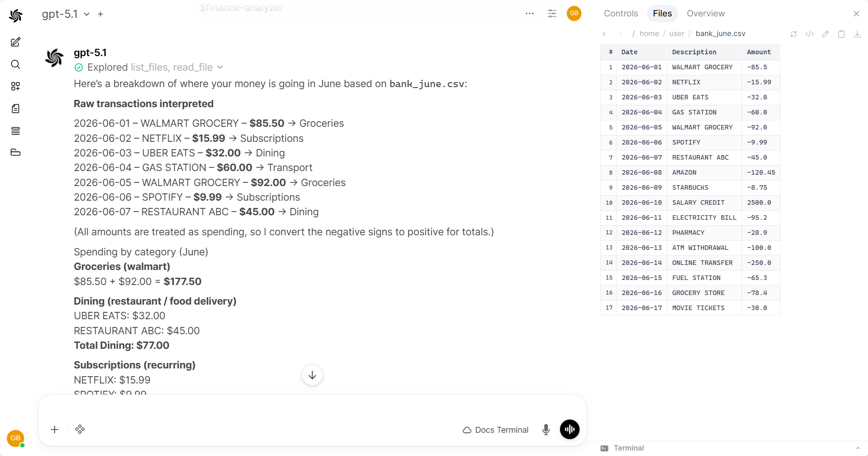This screenshot has width=868, height=456.
Task: Open the three-dots chat options menu
Action: (529, 14)
